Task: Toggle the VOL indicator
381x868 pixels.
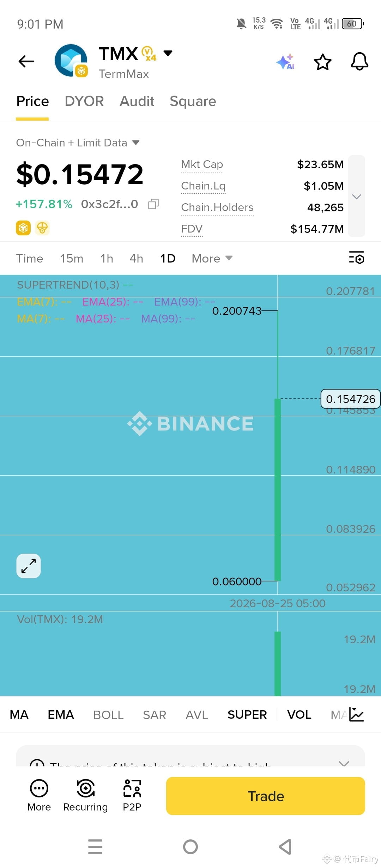Action: point(299,715)
